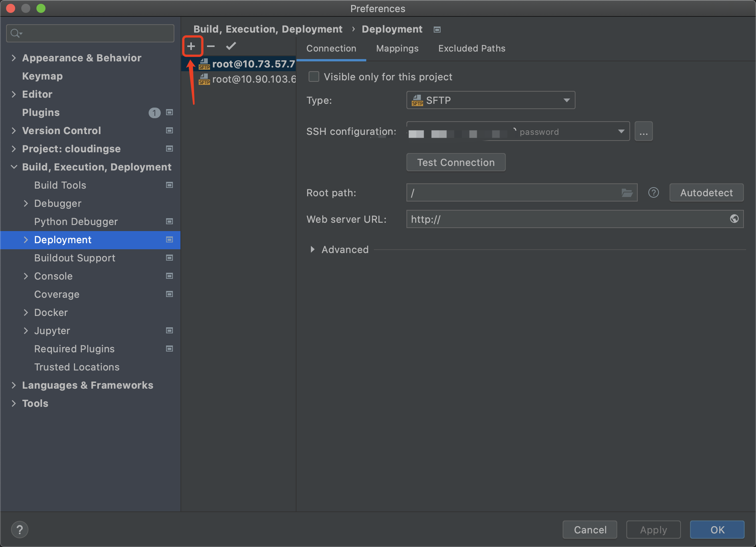Screen dimensions: 756x547
Task: Click the Autodetect button
Action: pos(706,192)
